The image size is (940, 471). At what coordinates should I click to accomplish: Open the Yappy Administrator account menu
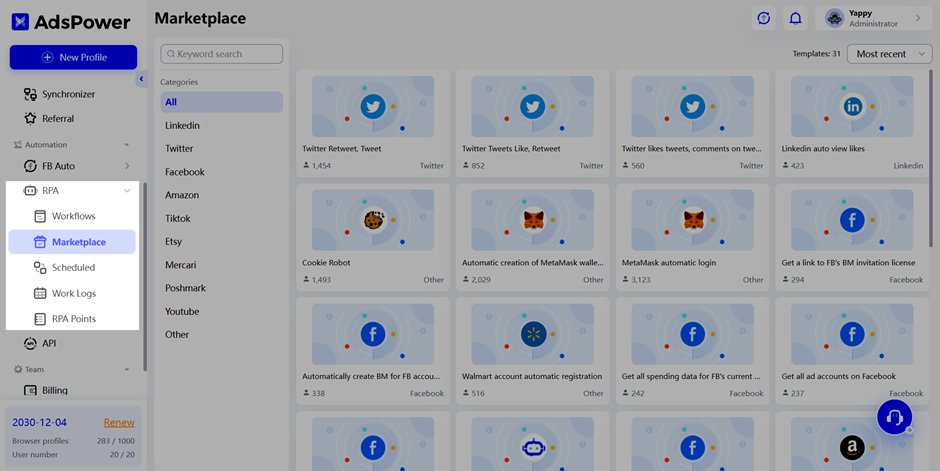tap(874, 19)
